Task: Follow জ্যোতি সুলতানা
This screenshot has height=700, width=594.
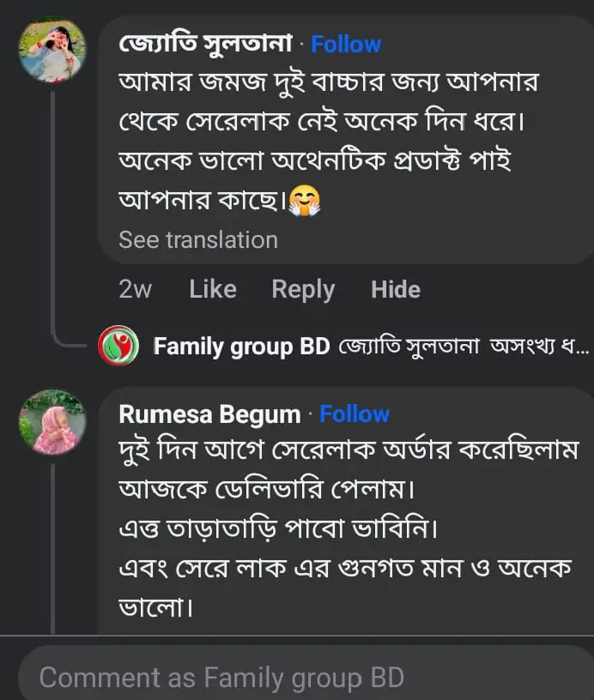Action: point(346,43)
